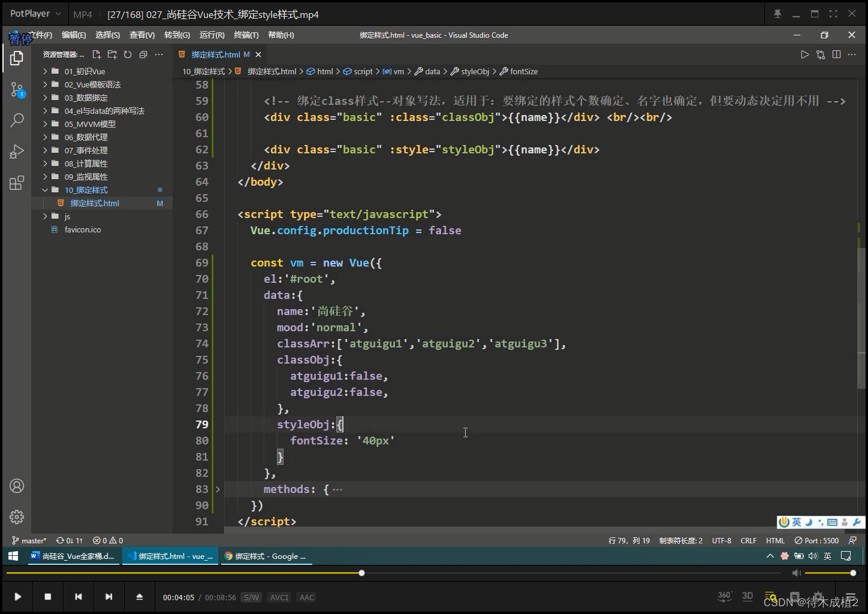Pin the PotPlayer window on top
The image size is (868, 614).
pyautogui.click(x=777, y=14)
